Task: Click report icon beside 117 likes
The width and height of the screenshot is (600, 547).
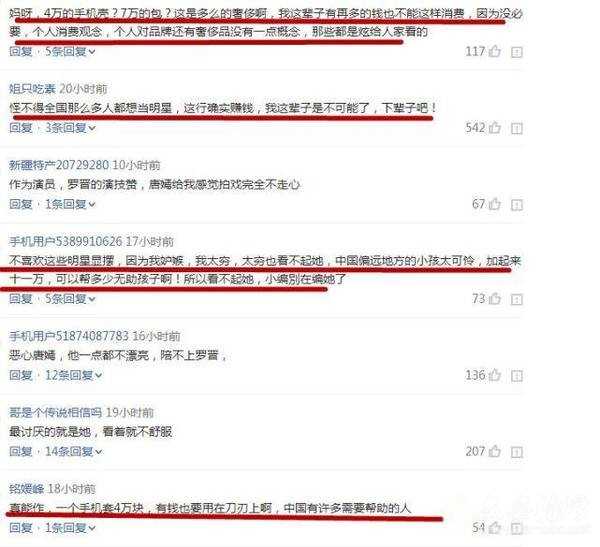Action: [x=517, y=52]
